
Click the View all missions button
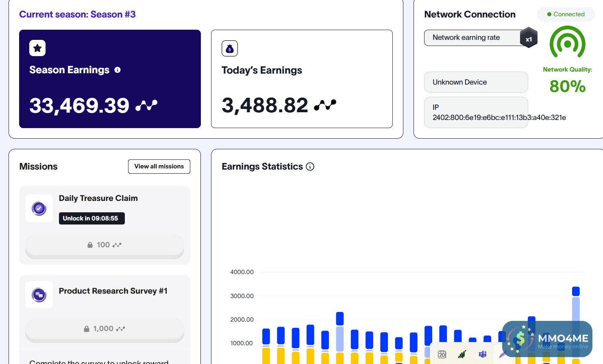tap(159, 166)
